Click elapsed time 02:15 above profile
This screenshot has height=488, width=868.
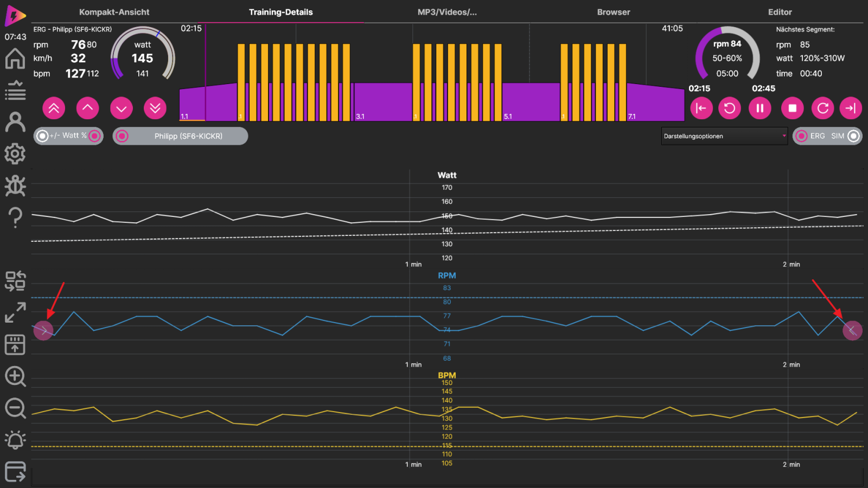click(x=191, y=28)
